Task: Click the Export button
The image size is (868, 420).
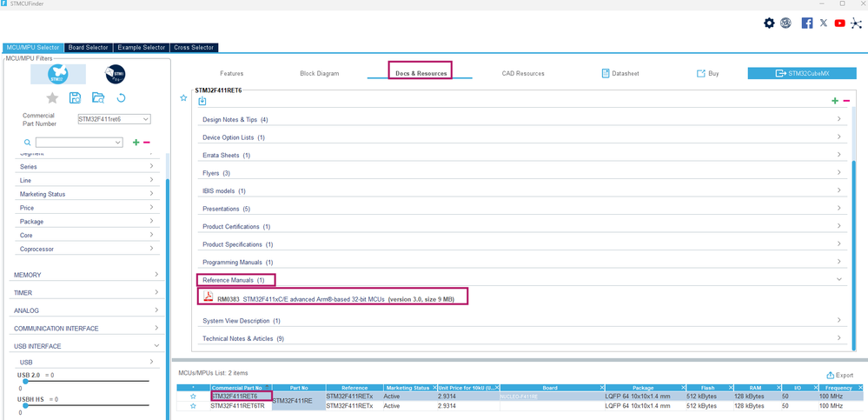Action: 839,375
